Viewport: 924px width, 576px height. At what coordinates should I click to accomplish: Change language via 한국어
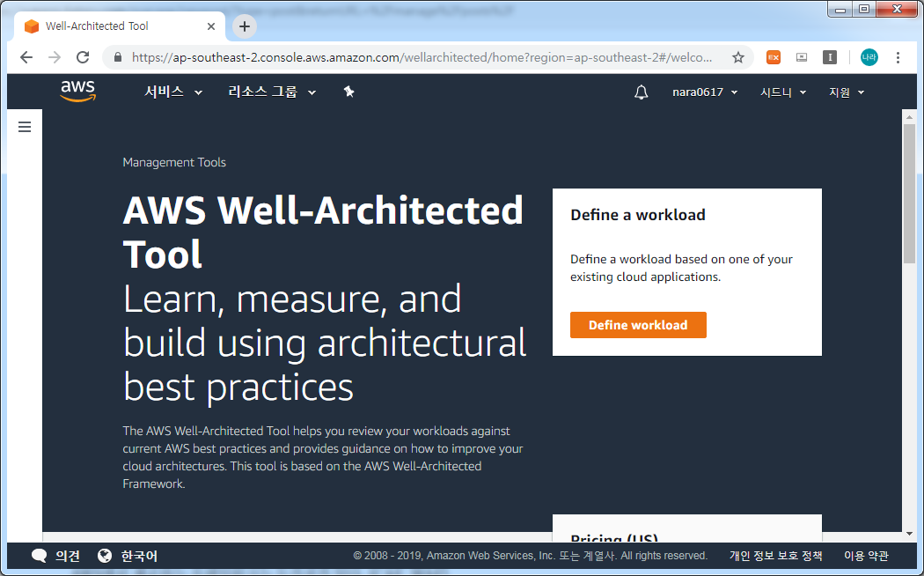[139, 556]
